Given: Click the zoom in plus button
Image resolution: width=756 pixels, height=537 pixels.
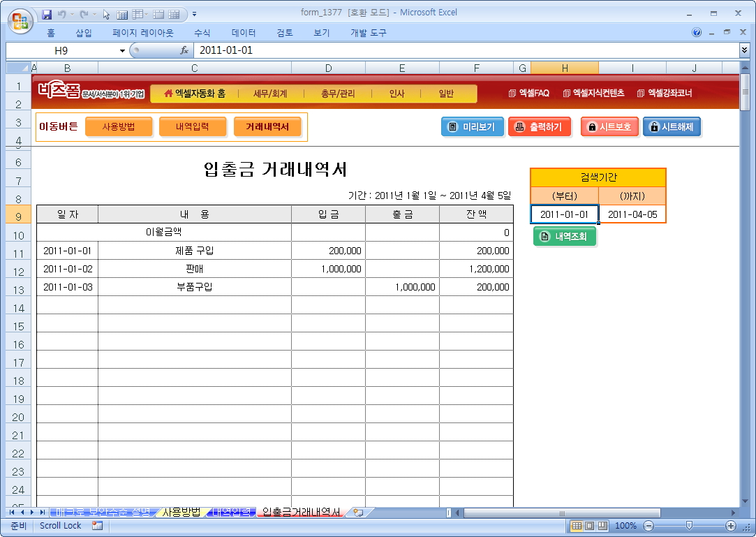Looking at the screenshot, I should [731, 526].
